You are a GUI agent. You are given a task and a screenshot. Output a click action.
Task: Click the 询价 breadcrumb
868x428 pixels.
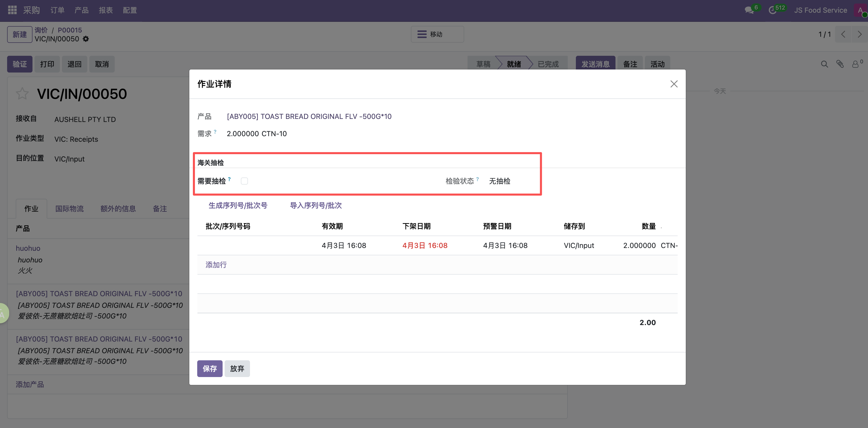[41, 30]
